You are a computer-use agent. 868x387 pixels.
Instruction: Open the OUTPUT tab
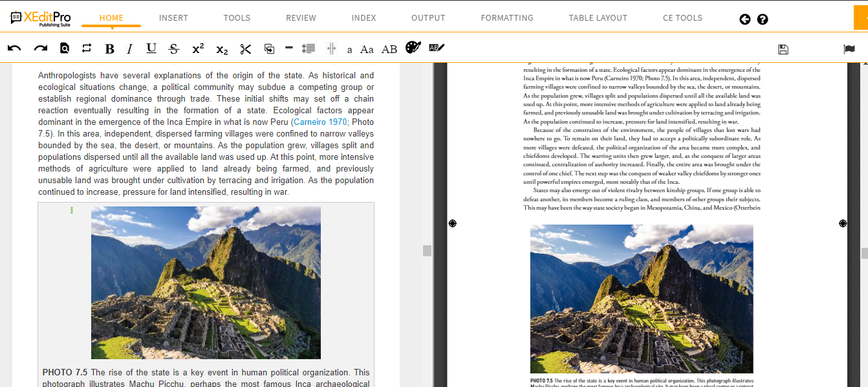(x=428, y=18)
